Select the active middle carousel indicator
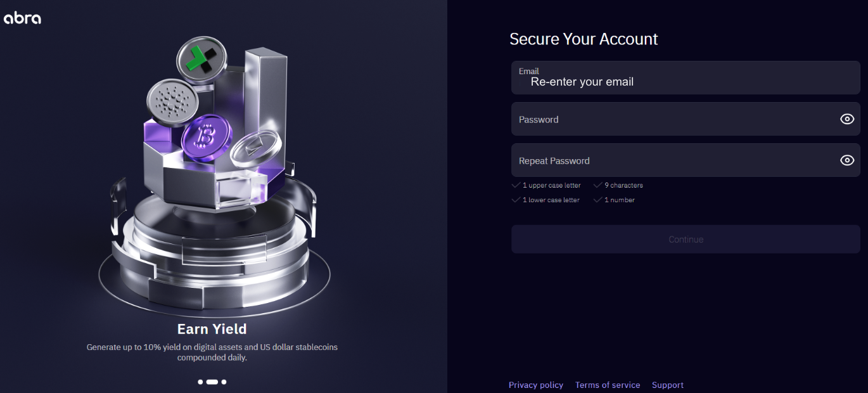The height and width of the screenshot is (393, 868). (212, 382)
